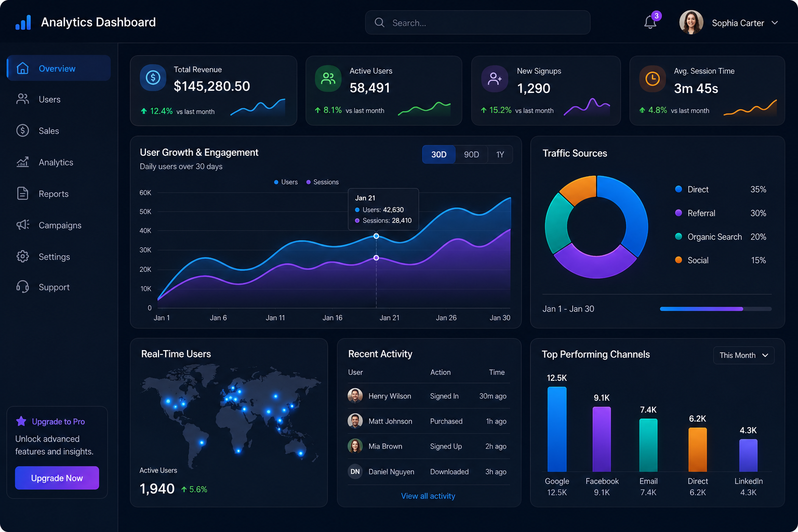Click the Active Users green sparkline
The height and width of the screenshot is (532, 798).
[x=424, y=108]
